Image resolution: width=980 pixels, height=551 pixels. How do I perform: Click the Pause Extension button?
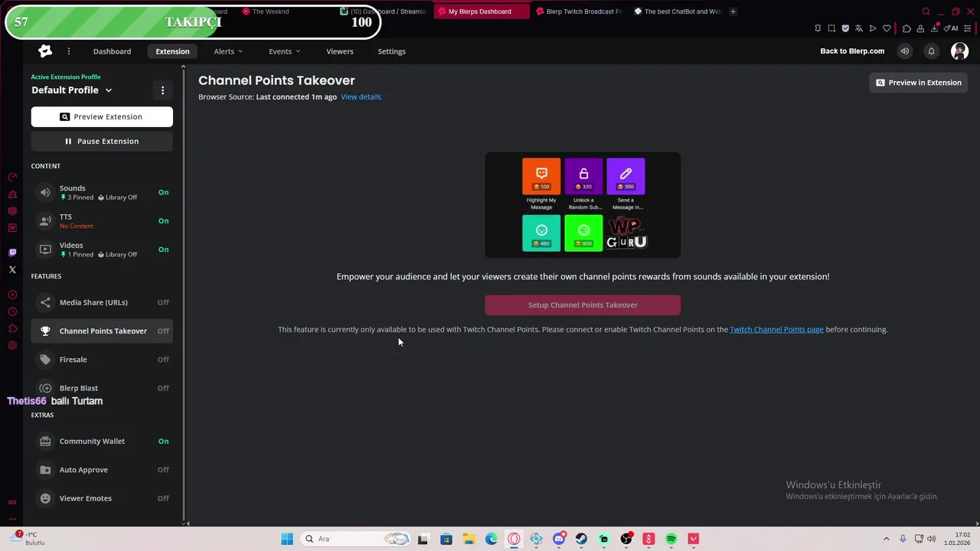tap(102, 141)
